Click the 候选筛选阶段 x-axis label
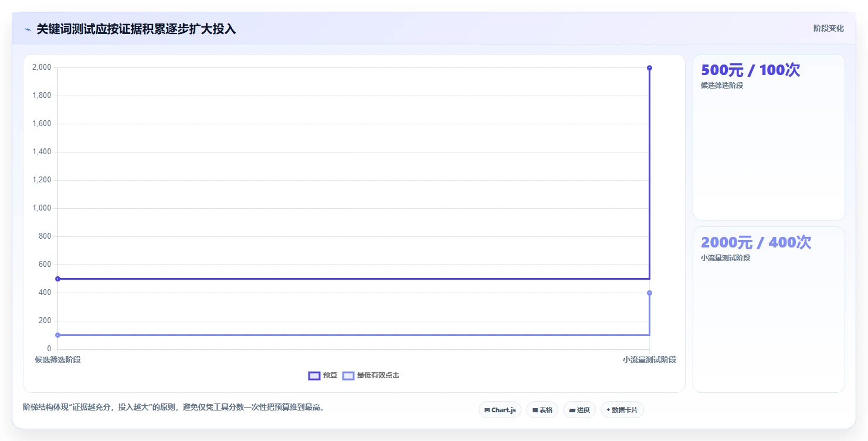Image resolution: width=868 pixels, height=441 pixels. click(57, 359)
